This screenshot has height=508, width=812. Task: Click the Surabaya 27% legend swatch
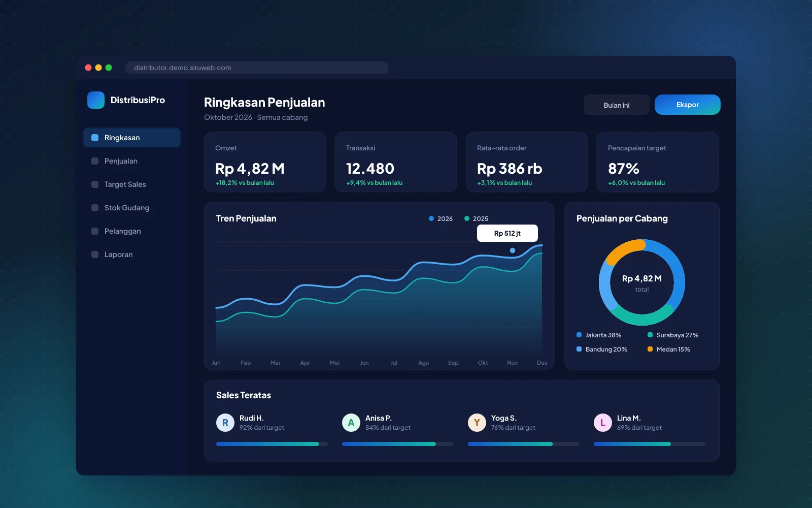coord(650,335)
